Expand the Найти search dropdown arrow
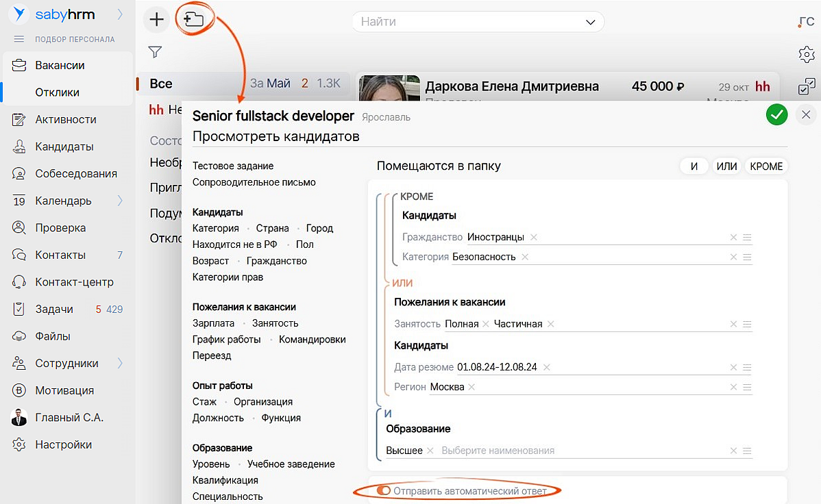 [591, 22]
